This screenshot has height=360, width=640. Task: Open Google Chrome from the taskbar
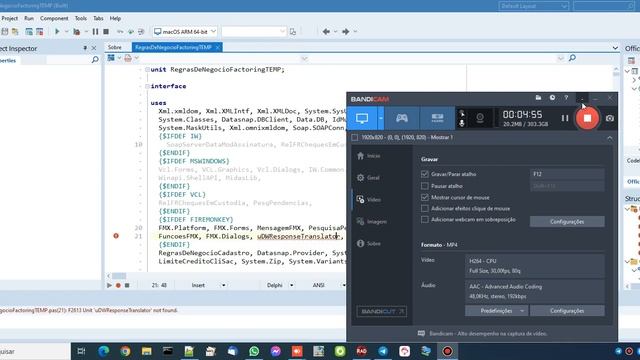(x=125, y=351)
